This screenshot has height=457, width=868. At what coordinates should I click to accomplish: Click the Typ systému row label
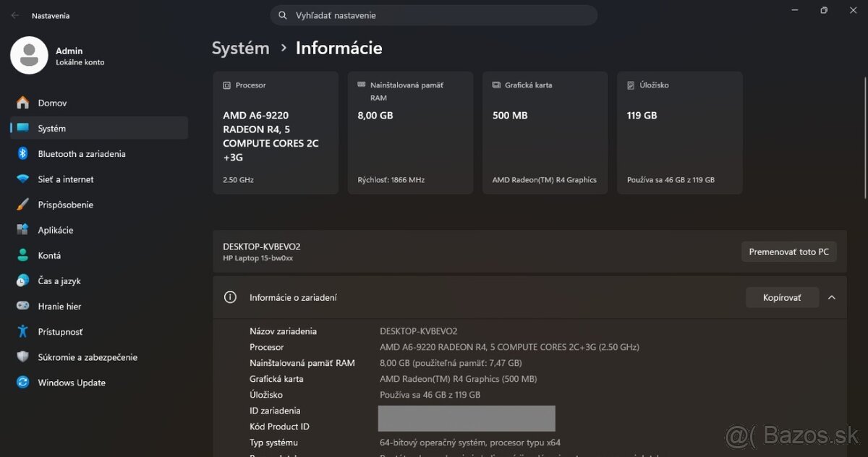coord(273,443)
